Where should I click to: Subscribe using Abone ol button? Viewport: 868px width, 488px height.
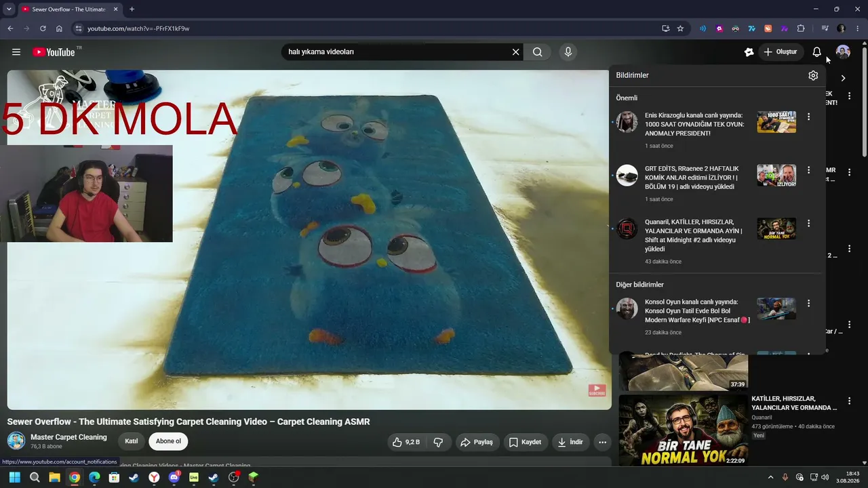pos(168,441)
